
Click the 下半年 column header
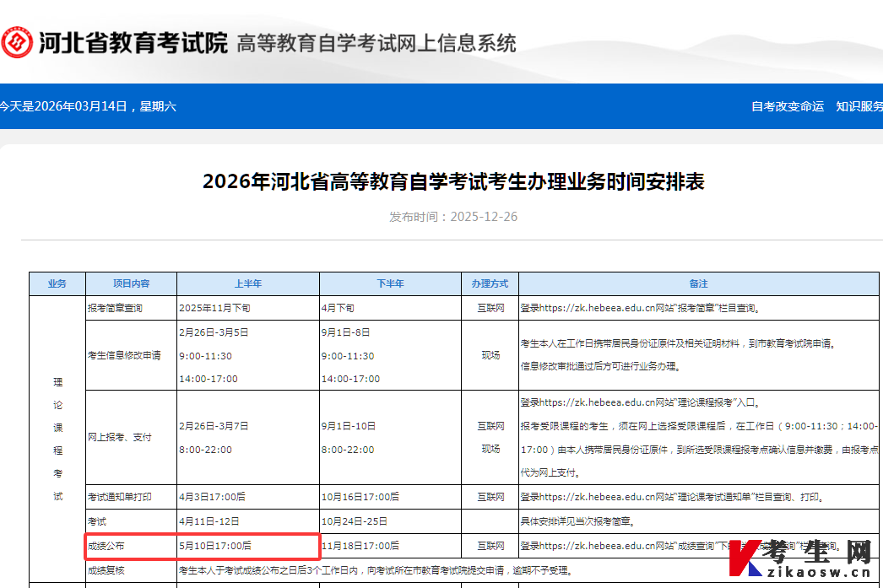click(390, 283)
